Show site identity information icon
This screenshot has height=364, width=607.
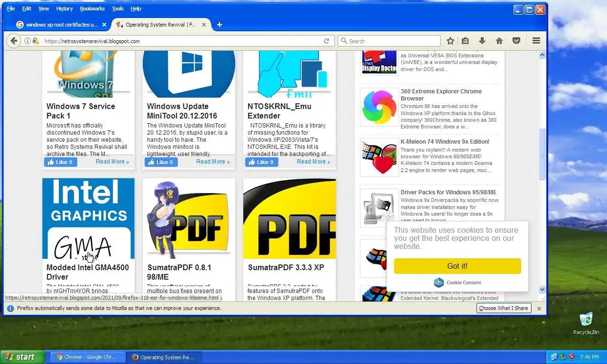28,41
